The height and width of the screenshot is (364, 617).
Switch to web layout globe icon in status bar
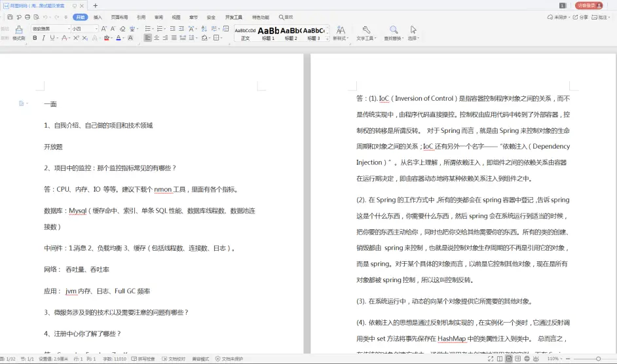click(527, 359)
